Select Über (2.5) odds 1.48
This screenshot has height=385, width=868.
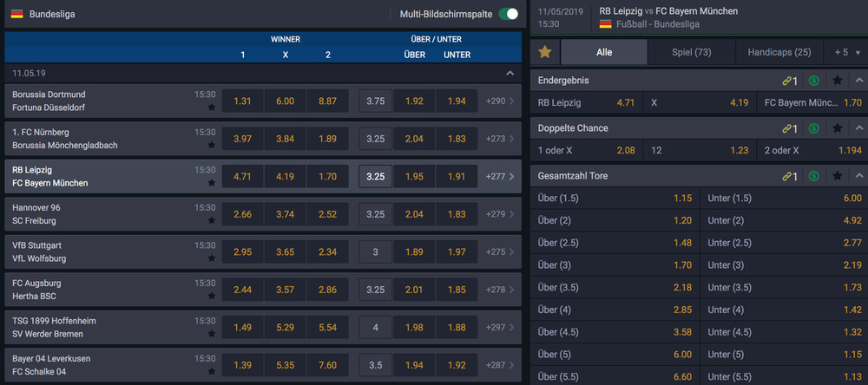click(x=615, y=242)
